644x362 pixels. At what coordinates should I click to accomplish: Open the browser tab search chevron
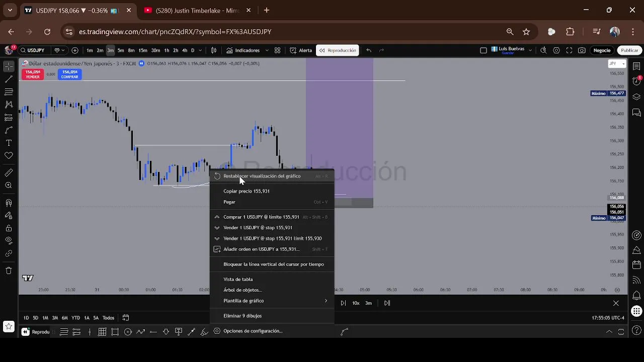[x=10, y=10]
